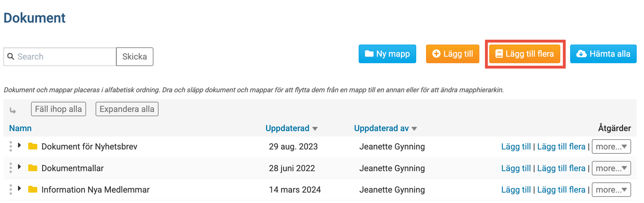Open the more... dropdown for Dokumentmallar

[x=611, y=168]
